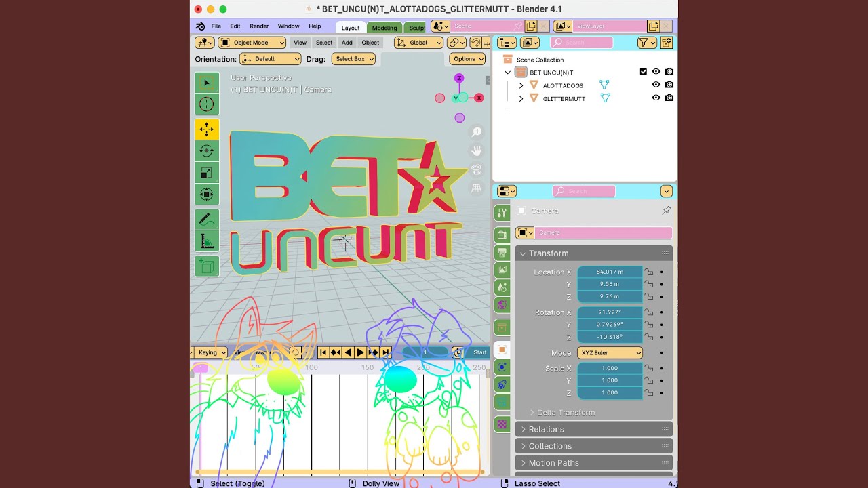Screen dimensions: 868x488
Task: Toggle camera view icon in viewport
Action: click(477, 169)
